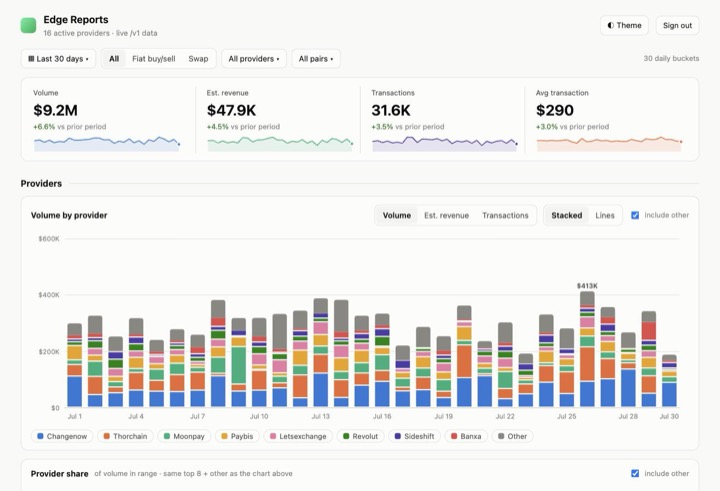The height and width of the screenshot is (491, 720).
Task: Click the Providers section heading
Action: 41,184
